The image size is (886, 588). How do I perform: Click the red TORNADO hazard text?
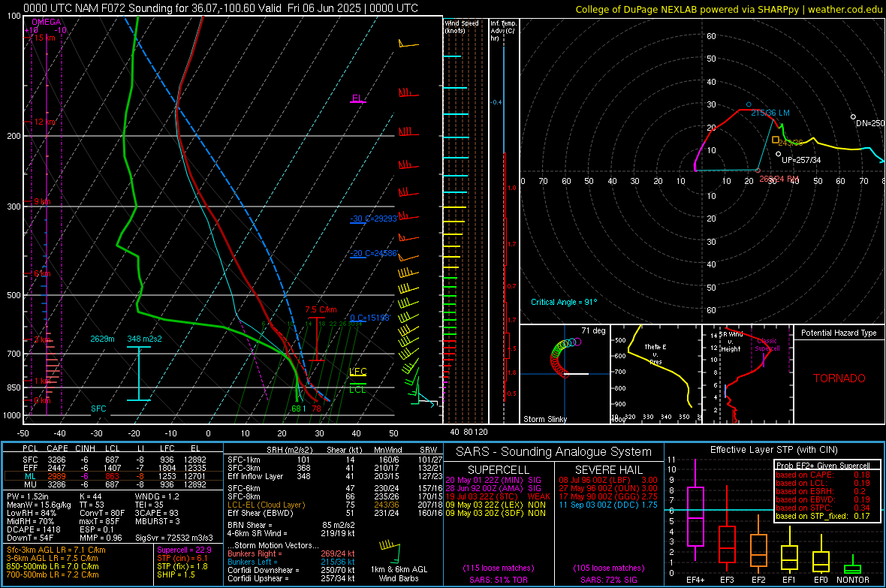coord(839,378)
